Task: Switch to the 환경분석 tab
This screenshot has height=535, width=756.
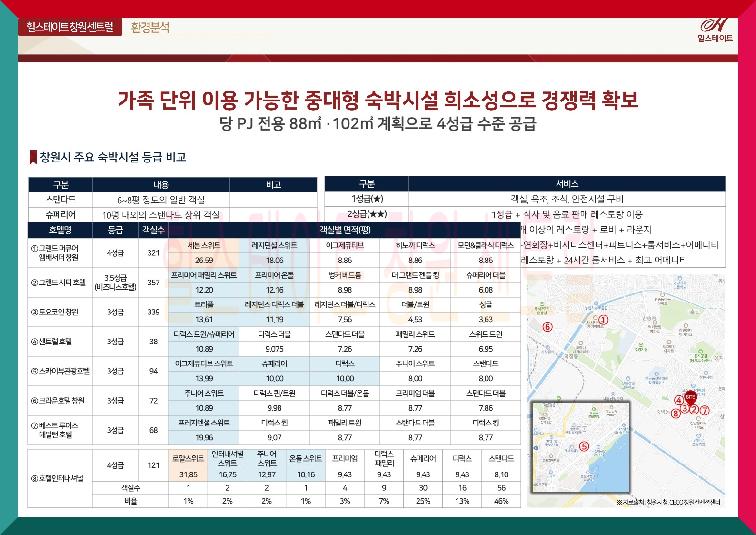Action: [150, 27]
